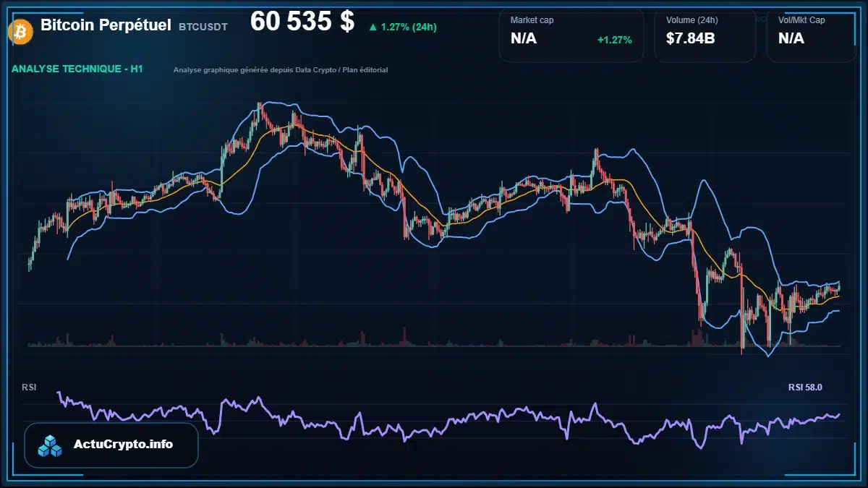Click the RSI label left of indicator
The height and width of the screenshot is (488, 868).
[x=29, y=388]
